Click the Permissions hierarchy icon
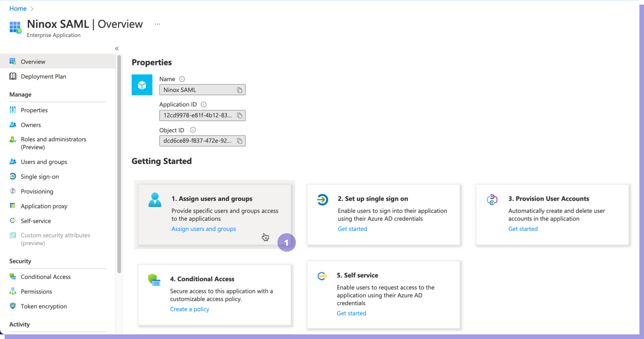Image resolution: width=644 pixels, height=339 pixels. pos(13,291)
